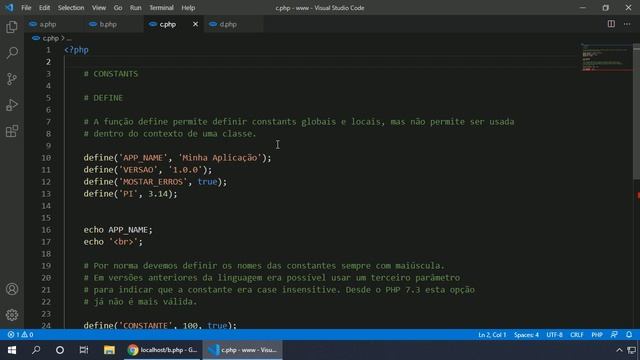Place cursor on '# CONSTANTS' comment
This screenshot has height=360, width=640.
111,74
